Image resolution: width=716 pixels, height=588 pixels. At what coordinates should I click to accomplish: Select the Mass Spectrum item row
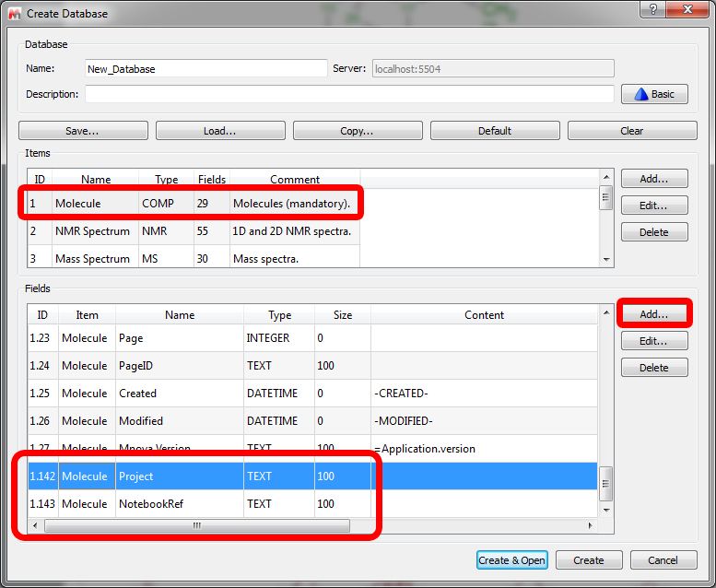pyautogui.click(x=194, y=258)
